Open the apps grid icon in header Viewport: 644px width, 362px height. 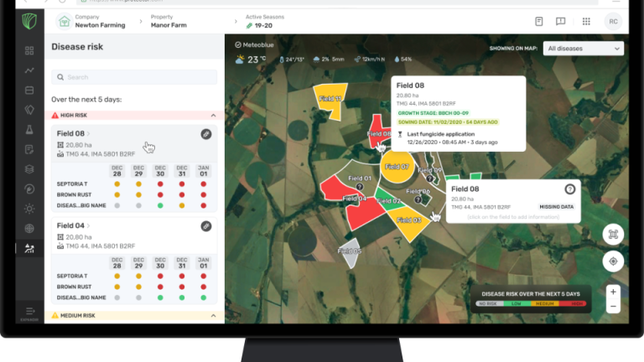tap(586, 21)
